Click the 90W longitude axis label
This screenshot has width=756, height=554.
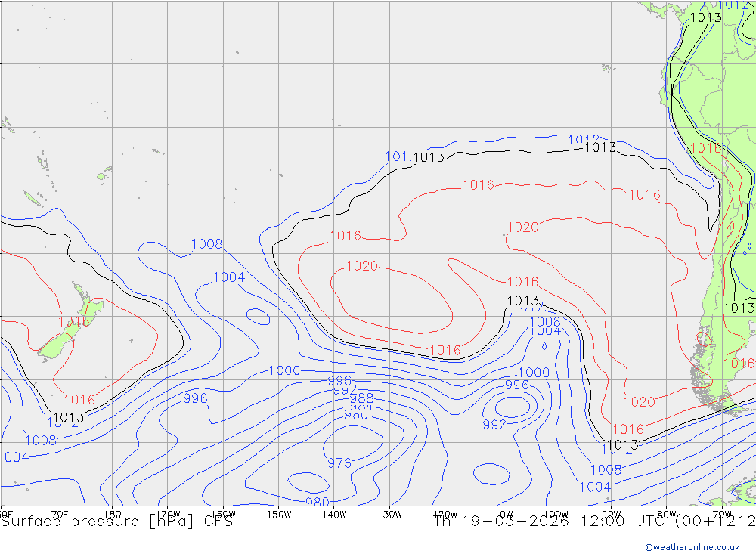[x=612, y=514]
